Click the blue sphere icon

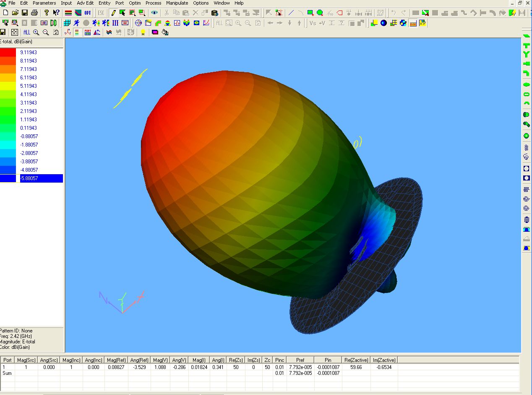(383, 23)
